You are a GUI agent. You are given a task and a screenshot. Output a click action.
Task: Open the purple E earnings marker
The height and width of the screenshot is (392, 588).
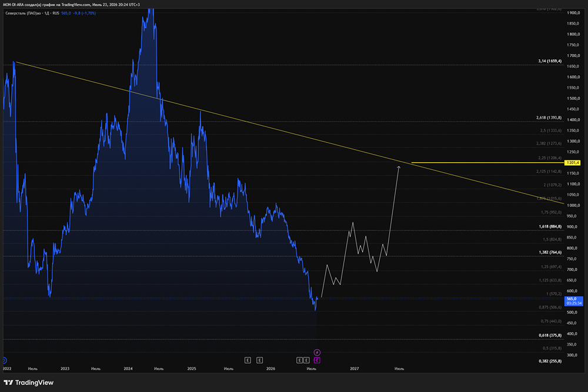tap(317, 360)
